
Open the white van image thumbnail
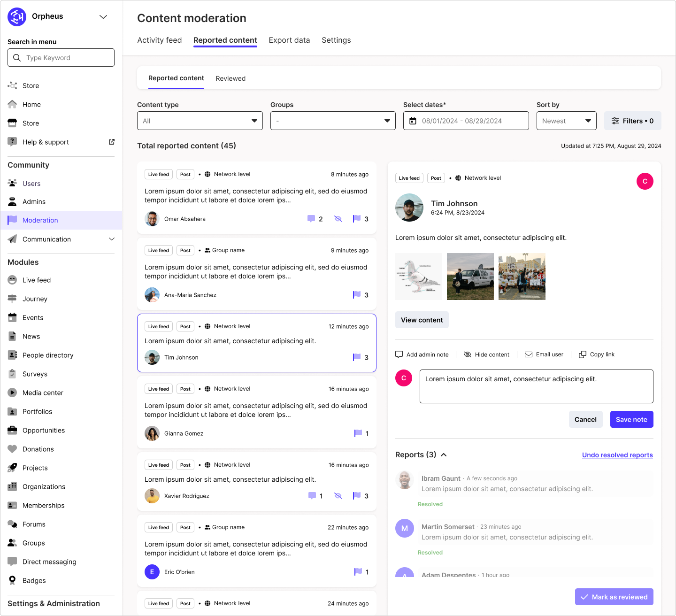tap(470, 277)
